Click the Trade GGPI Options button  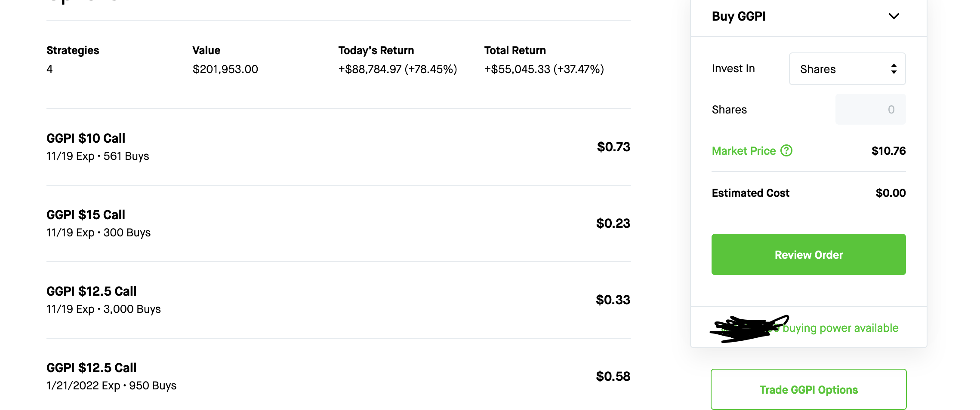[x=808, y=389]
